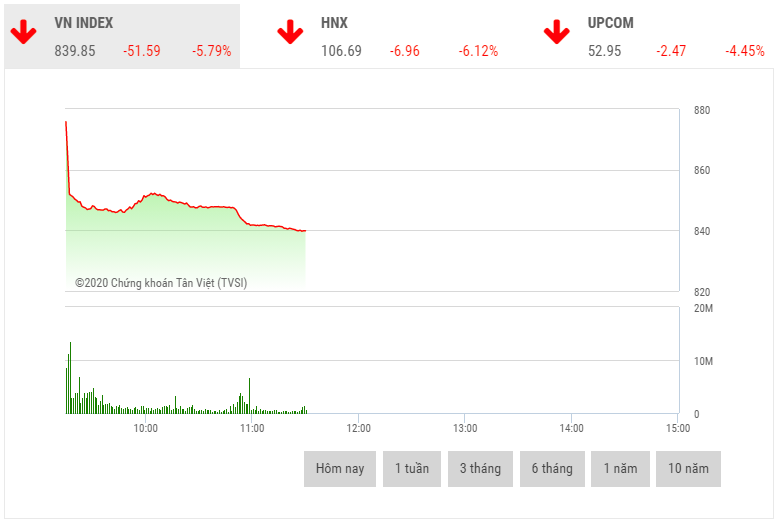Click the red down arrow beside VN INDEX

coord(24,31)
